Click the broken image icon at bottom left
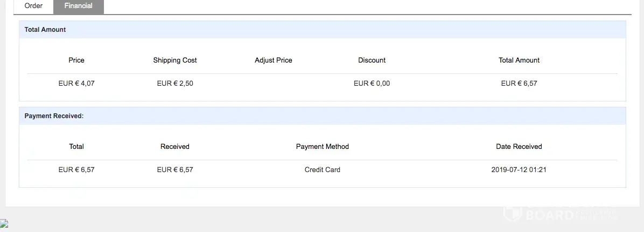The width and height of the screenshot is (644, 232). (4, 224)
